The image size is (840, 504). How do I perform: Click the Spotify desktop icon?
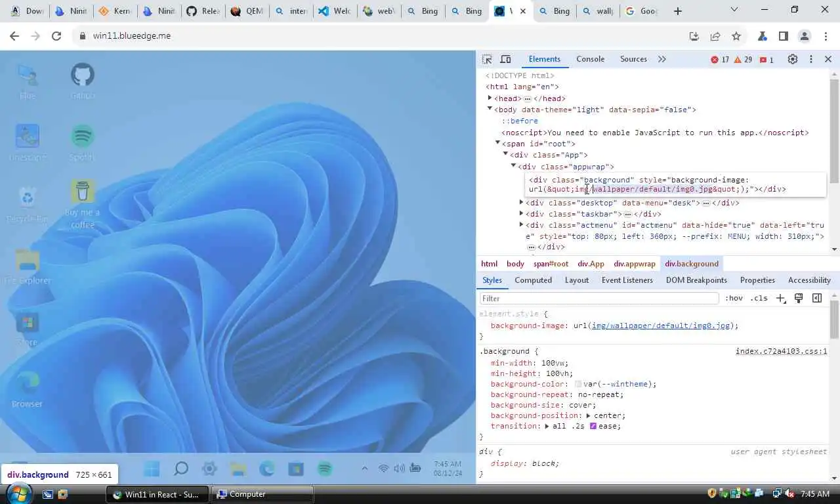click(83, 142)
